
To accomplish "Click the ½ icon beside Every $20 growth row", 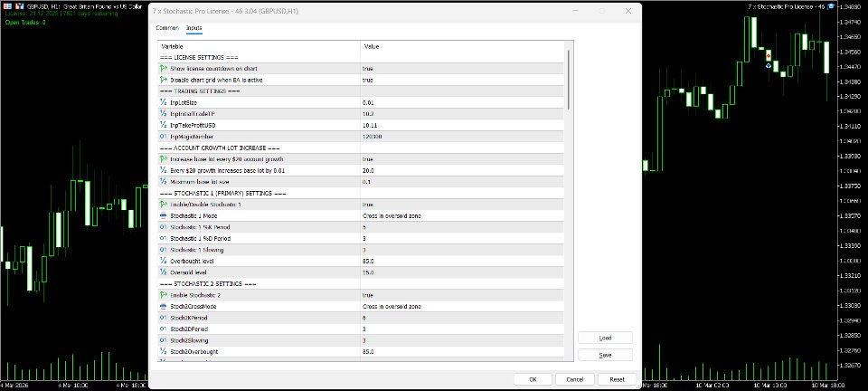I will (164, 170).
